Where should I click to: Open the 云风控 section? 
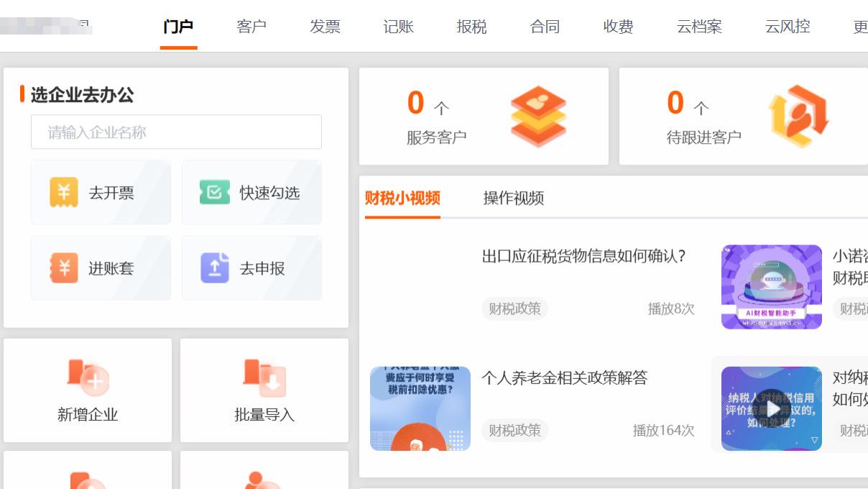click(x=788, y=27)
